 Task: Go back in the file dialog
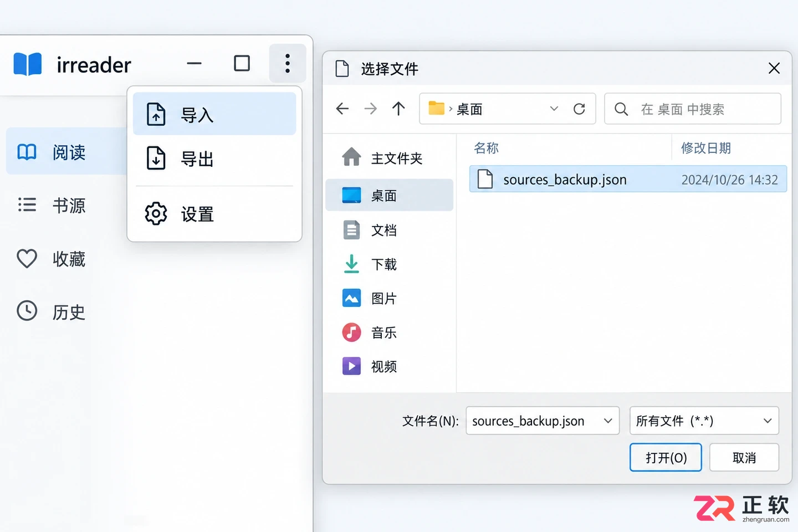click(x=342, y=109)
